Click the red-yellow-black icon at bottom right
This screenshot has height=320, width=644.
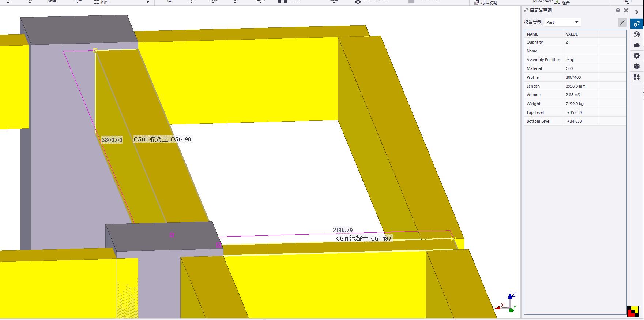click(x=633, y=311)
